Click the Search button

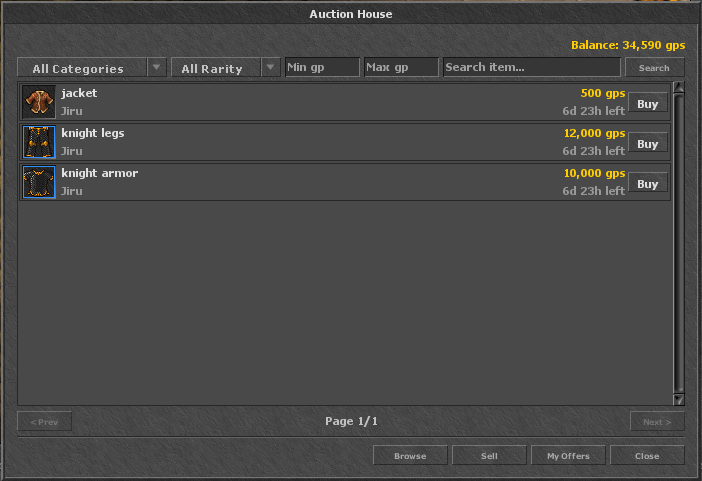[x=655, y=68]
